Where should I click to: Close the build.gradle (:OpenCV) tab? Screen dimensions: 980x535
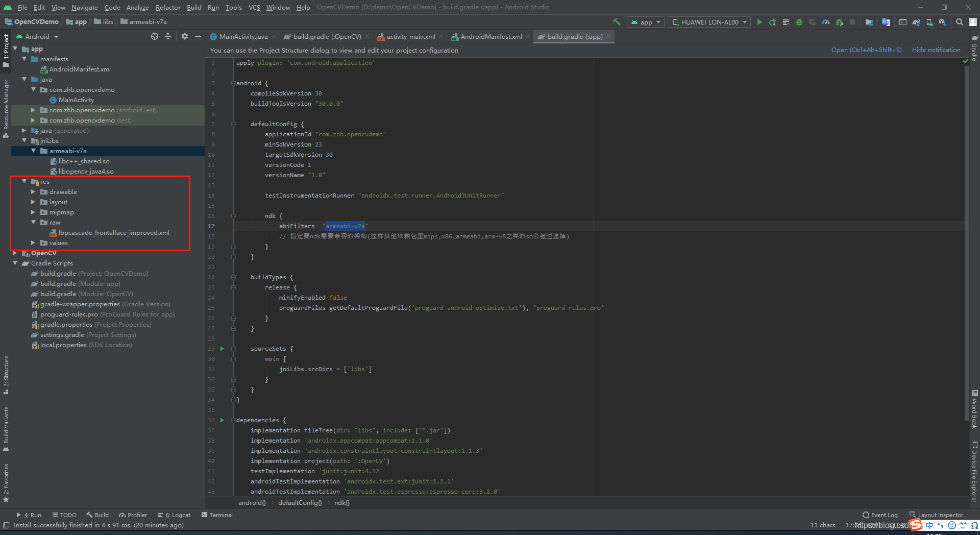point(367,36)
